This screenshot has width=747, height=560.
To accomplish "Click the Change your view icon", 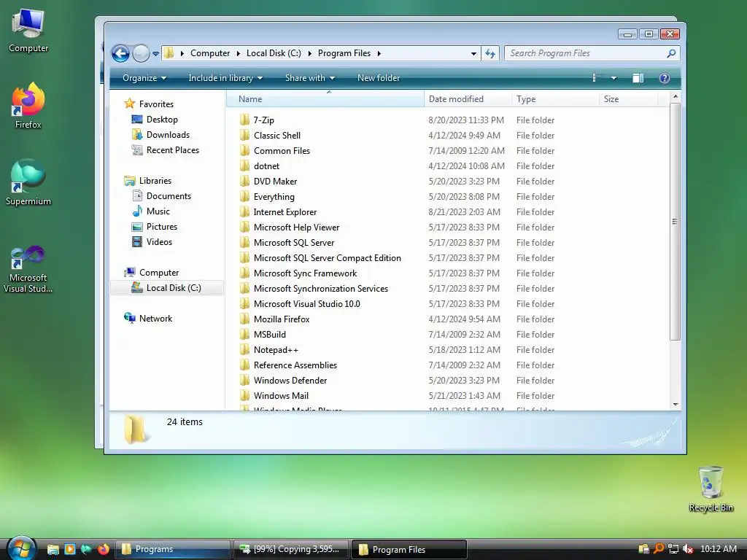I will (x=594, y=78).
